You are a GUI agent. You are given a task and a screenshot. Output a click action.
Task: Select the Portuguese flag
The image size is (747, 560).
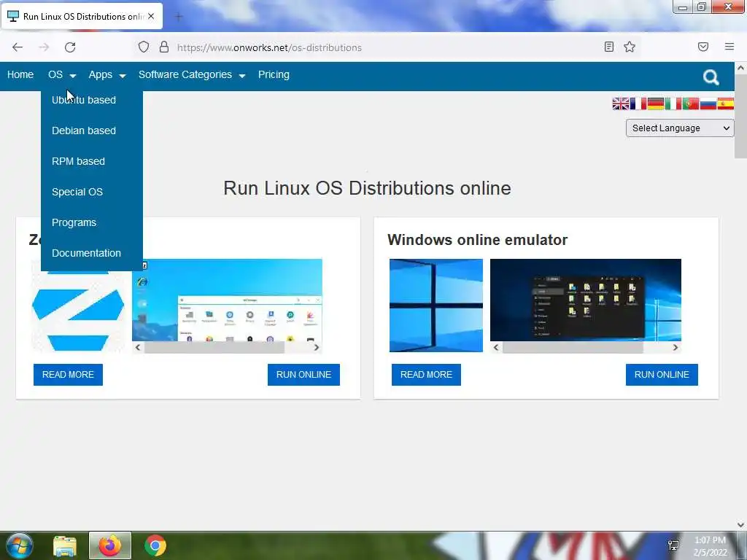point(691,104)
